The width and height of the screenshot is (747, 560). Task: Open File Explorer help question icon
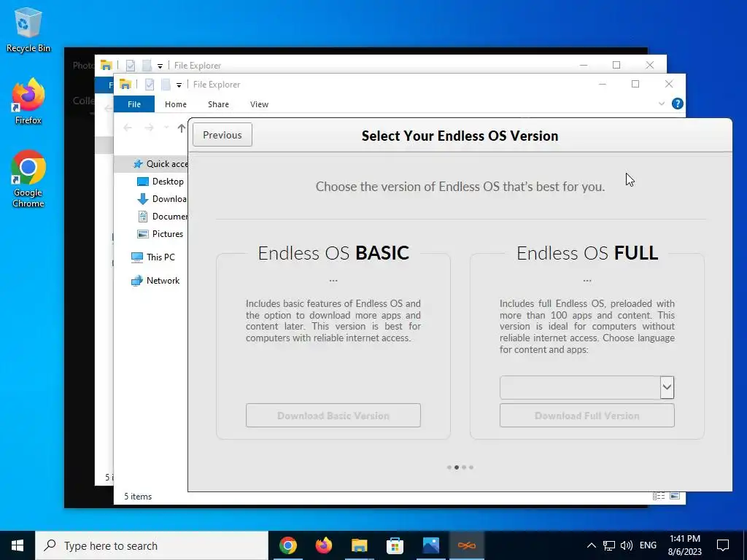[x=677, y=104]
